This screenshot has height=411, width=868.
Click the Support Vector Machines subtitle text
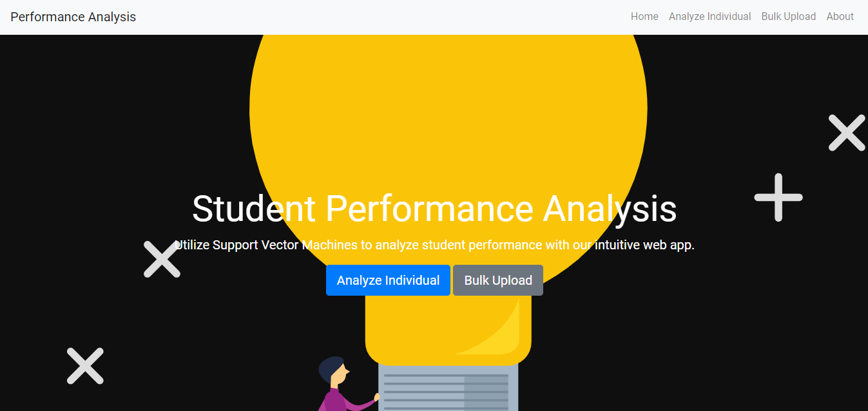pyautogui.click(x=434, y=245)
